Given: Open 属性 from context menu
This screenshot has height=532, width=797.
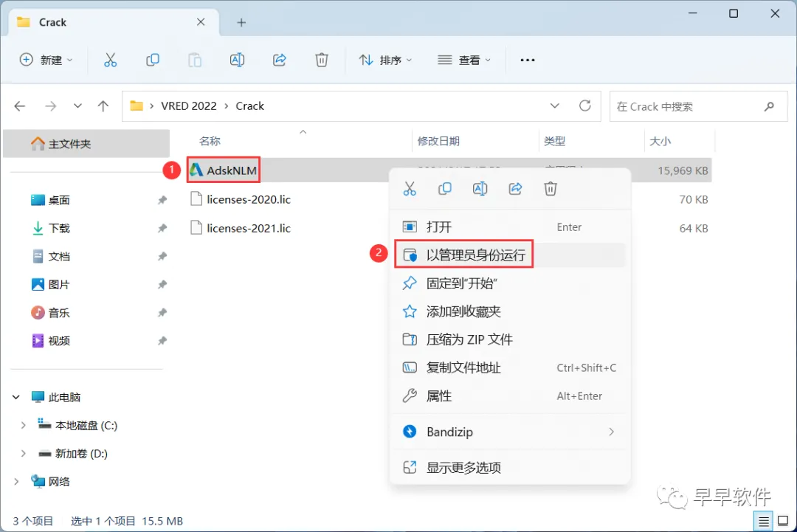Looking at the screenshot, I should coord(510,395).
